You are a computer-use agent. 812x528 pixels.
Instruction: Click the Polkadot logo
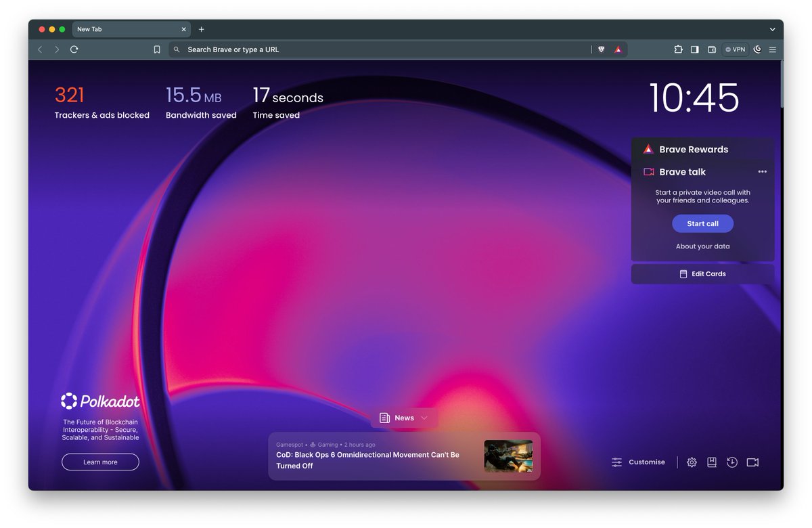click(100, 401)
